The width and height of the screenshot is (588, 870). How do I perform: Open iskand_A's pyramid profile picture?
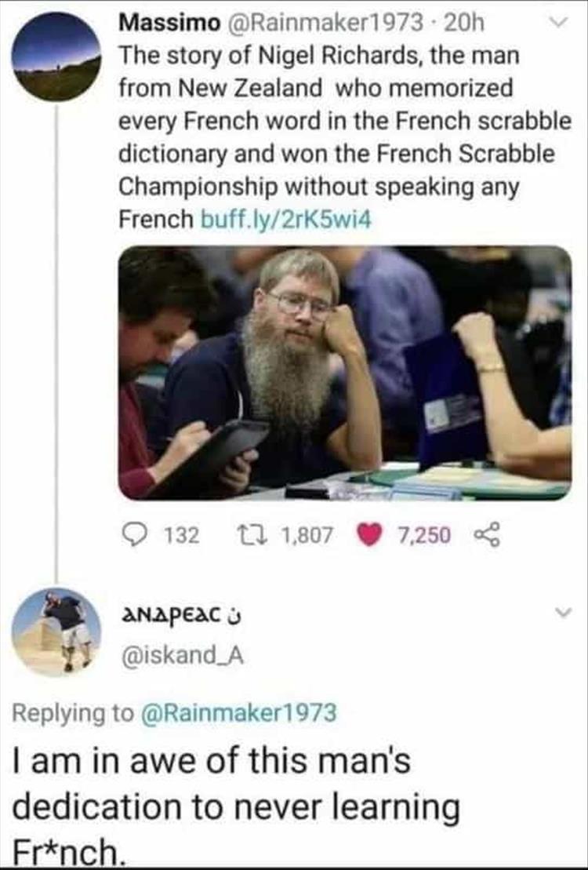coord(56,632)
